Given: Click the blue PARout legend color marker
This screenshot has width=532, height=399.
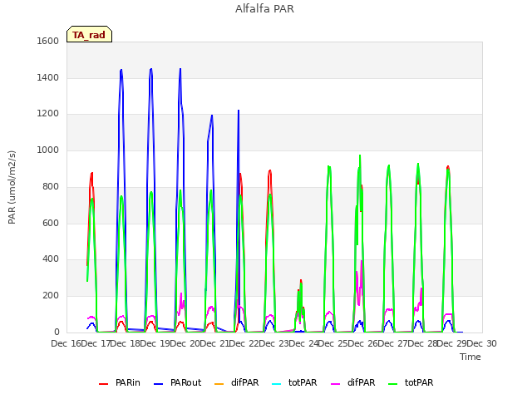Looking at the screenshot, I should point(159,384).
